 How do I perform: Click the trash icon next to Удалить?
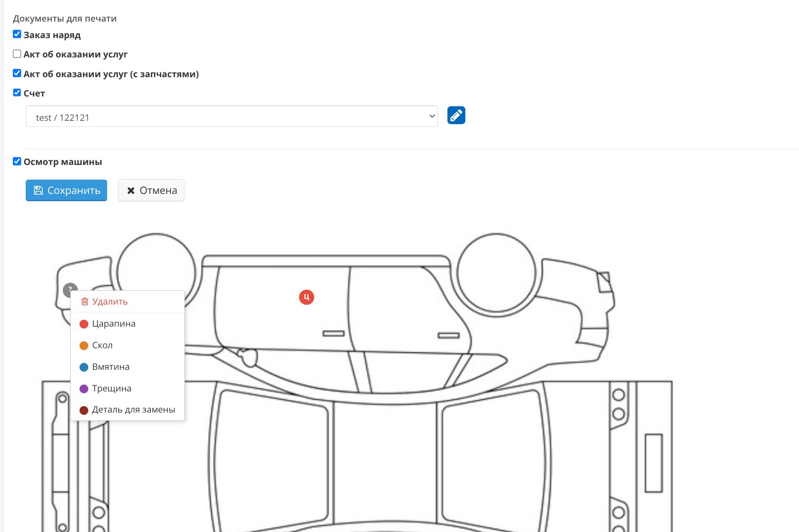click(85, 302)
